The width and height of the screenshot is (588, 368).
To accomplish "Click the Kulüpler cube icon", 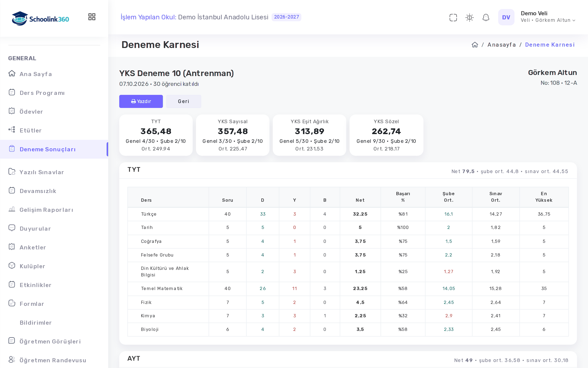I will (x=12, y=266).
